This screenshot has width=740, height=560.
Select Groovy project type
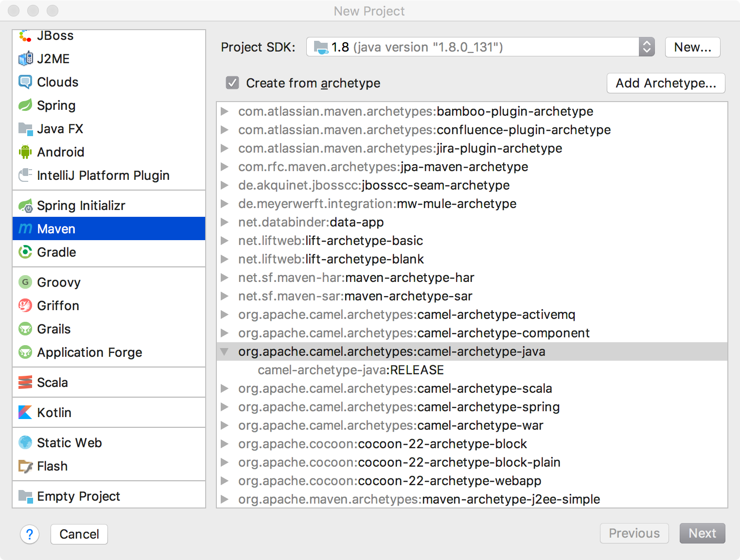pyautogui.click(x=58, y=282)
